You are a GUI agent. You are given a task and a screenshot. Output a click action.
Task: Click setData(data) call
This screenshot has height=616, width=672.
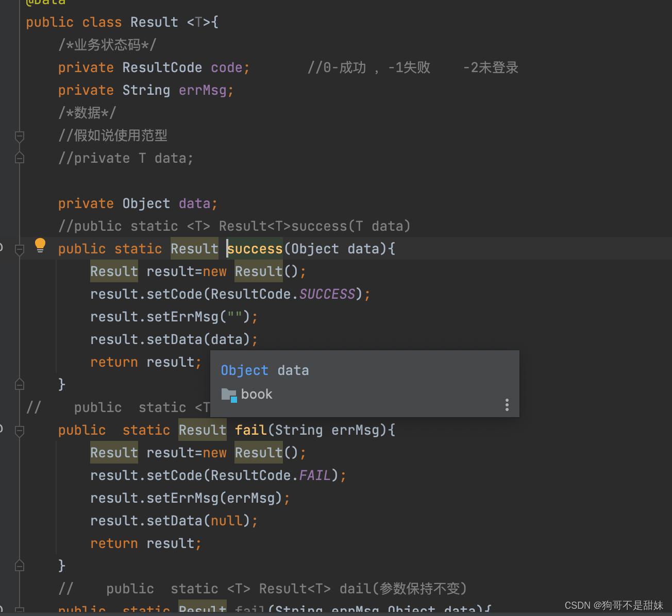(x=198, y=339)
